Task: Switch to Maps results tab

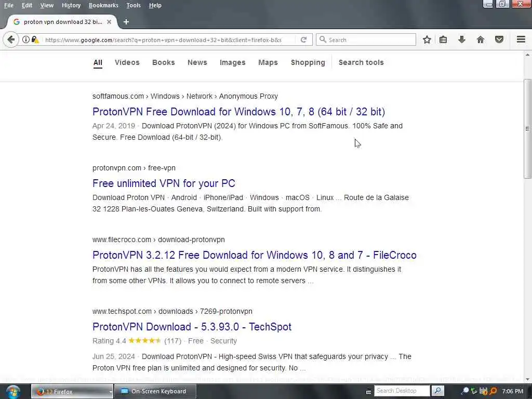Action: pos(268,62)
